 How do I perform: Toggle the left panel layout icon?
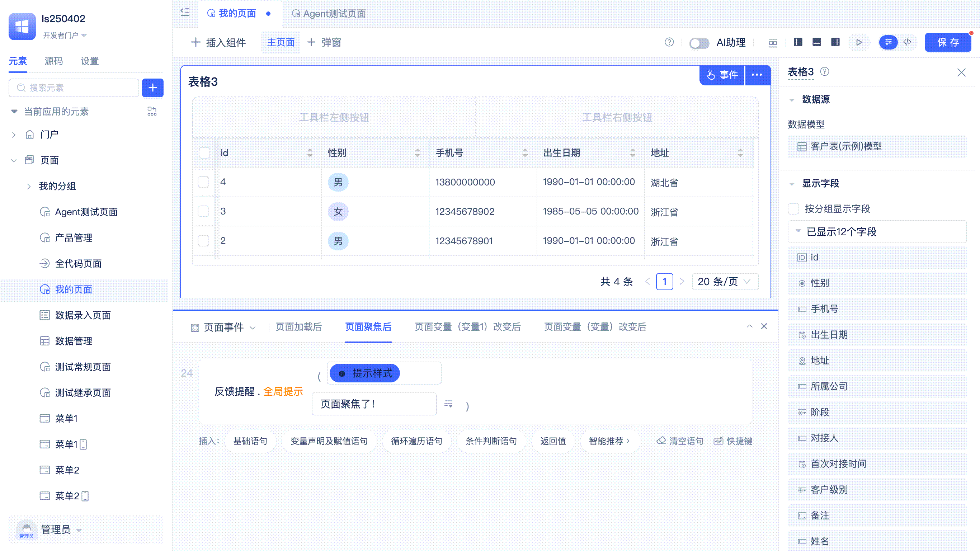click(x=798, y=42)
